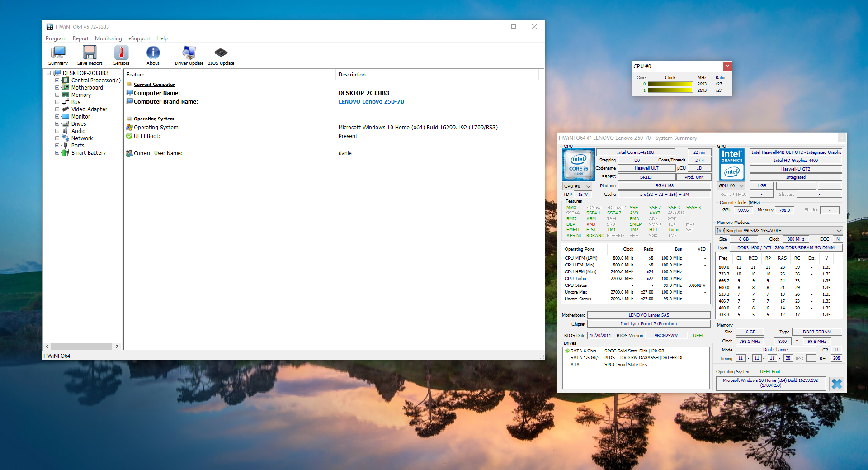
Task: Select Smart Battery in the tree
Action: click(88, 153)
